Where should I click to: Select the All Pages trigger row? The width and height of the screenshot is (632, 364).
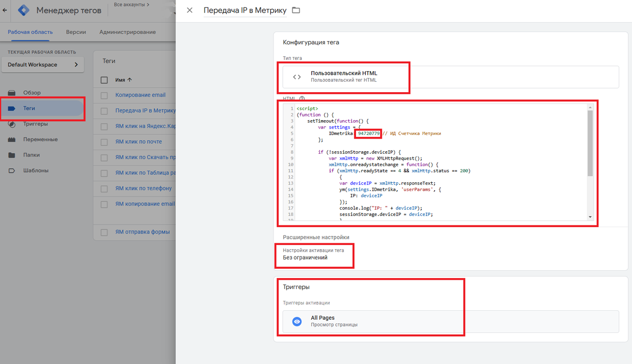tap(451, 321)
